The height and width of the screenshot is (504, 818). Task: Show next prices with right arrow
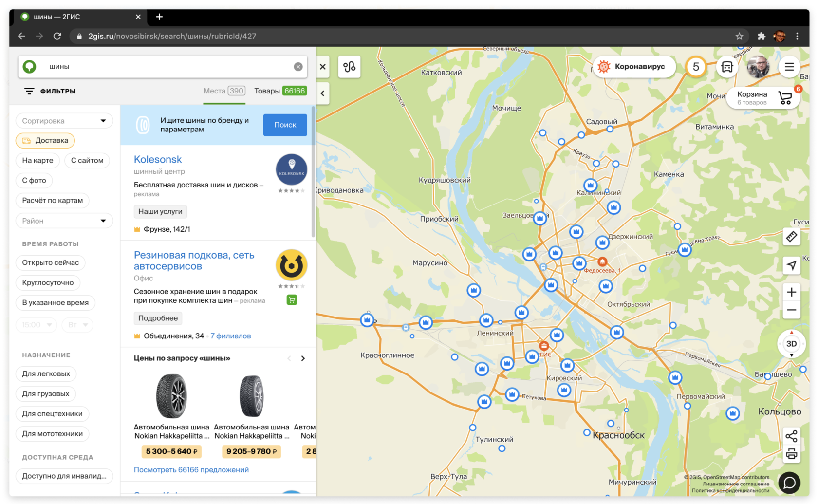[303, 358]
